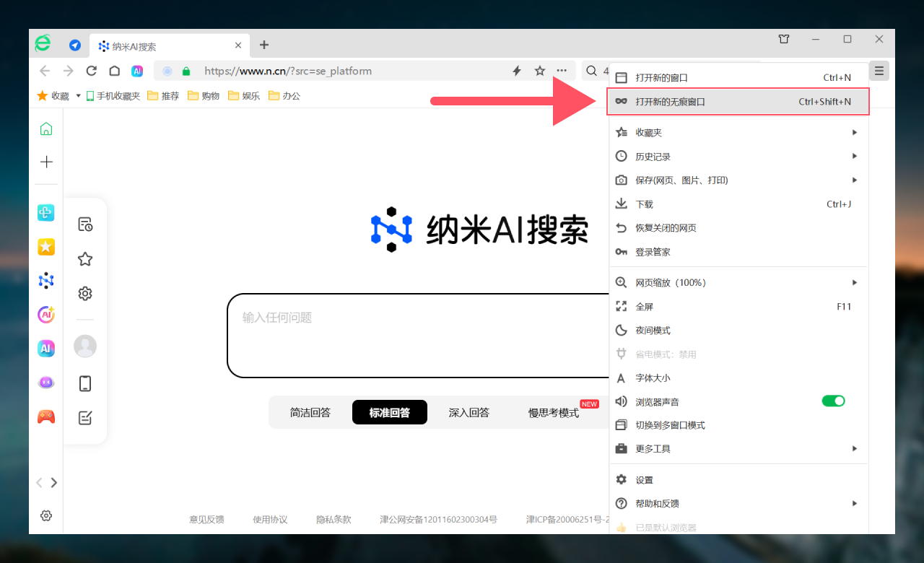The height and width of the screenshot is (563, 924).
Task: Expand the 更多工具 submenu
Action: point(736,449)
